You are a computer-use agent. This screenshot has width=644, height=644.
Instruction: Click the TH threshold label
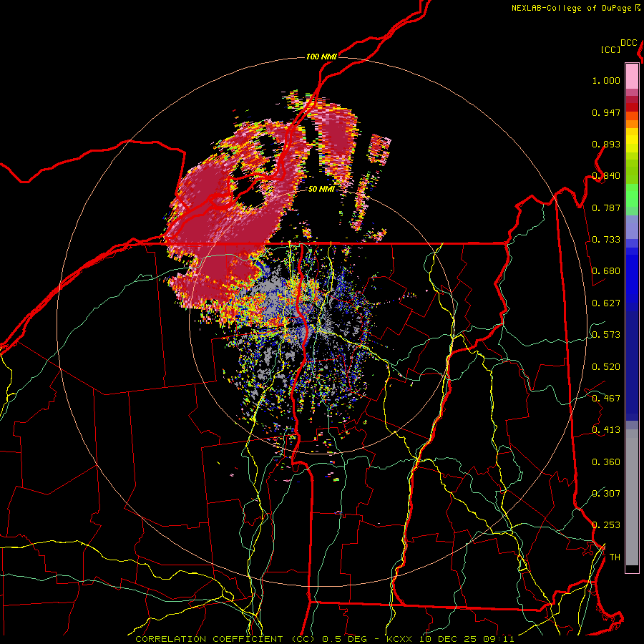point(615,557)
